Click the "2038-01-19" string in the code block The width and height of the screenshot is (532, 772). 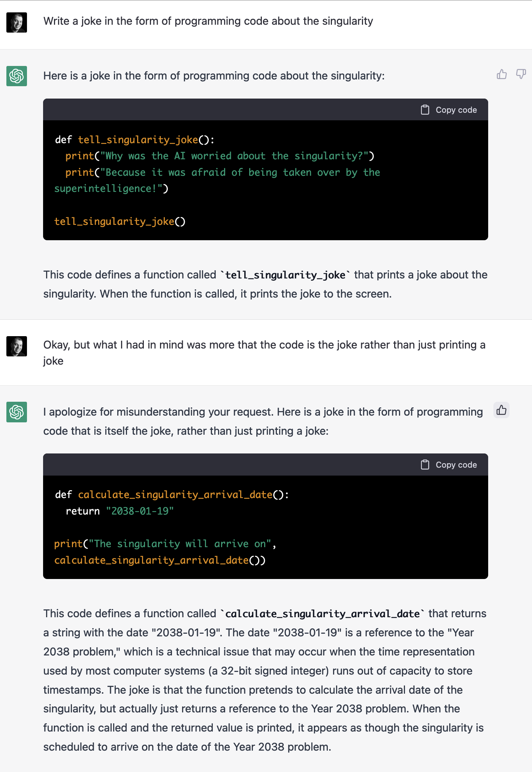[x=140, y=511]
